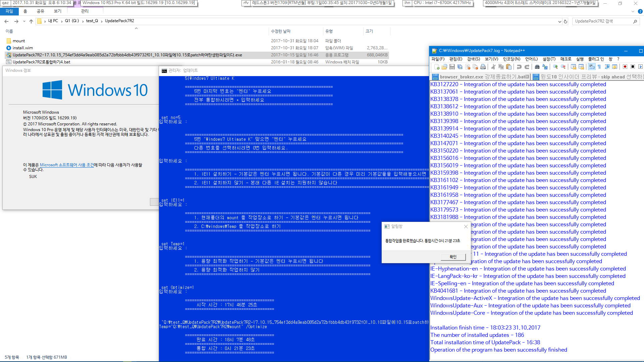644x362 pixels.
Task: Toggle the indent guide icon in Notepad++
Action: 607,67
